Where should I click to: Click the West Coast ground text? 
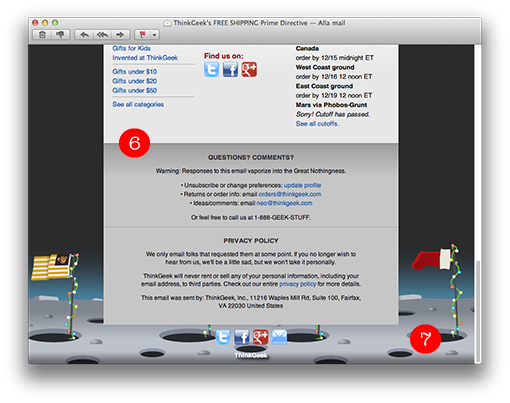(325, 67)
